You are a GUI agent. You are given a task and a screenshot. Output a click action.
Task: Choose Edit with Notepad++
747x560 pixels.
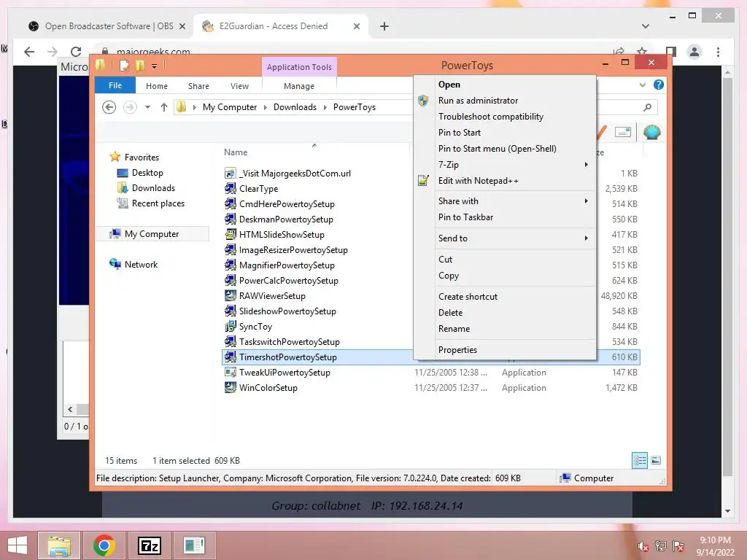pyautogui.click(x=505, y=181)
